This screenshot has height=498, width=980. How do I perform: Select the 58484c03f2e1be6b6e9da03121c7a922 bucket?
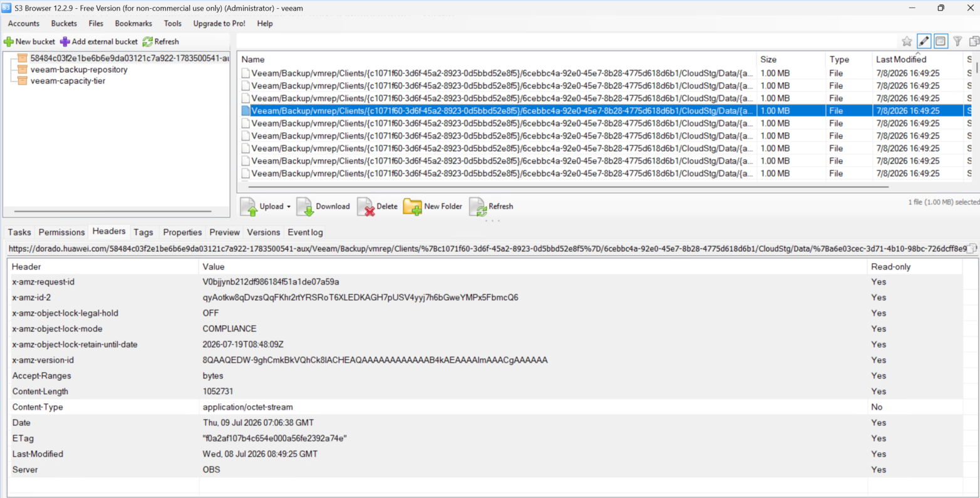(129, 58)
